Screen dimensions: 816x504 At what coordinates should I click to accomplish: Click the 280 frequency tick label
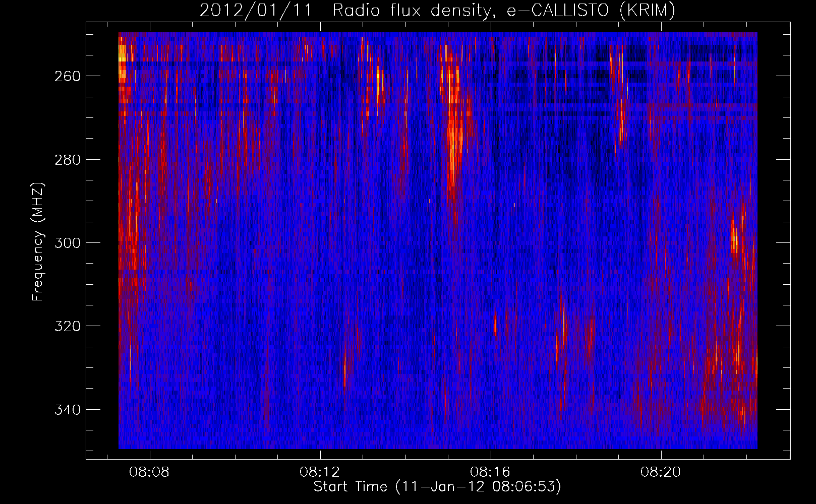[67, 160]
